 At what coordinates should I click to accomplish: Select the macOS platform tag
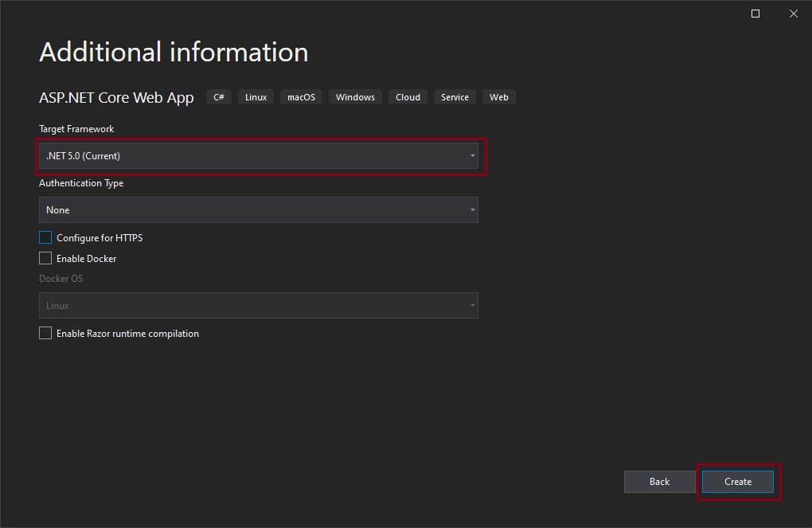coord(301,96)
